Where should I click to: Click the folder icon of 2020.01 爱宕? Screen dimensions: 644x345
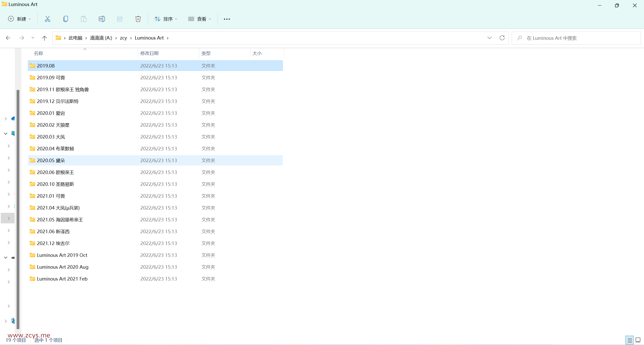pos(32,113)
